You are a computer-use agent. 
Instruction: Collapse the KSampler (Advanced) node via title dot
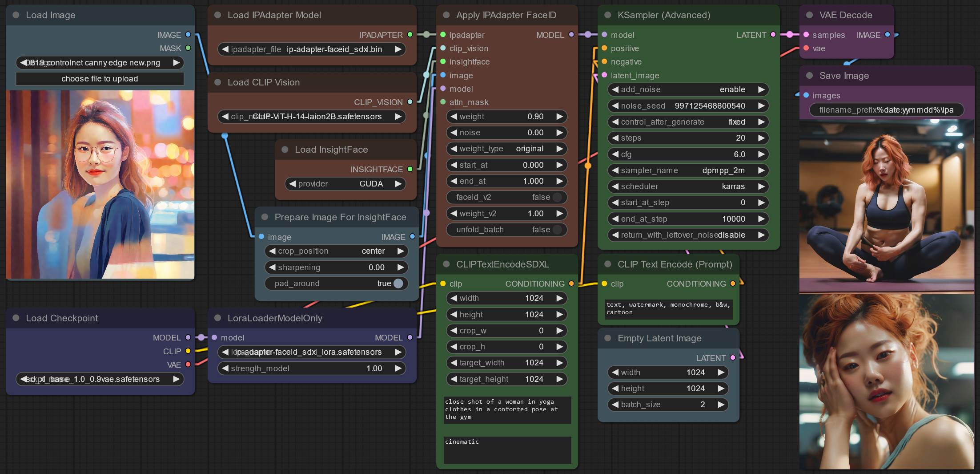(608, 15)
